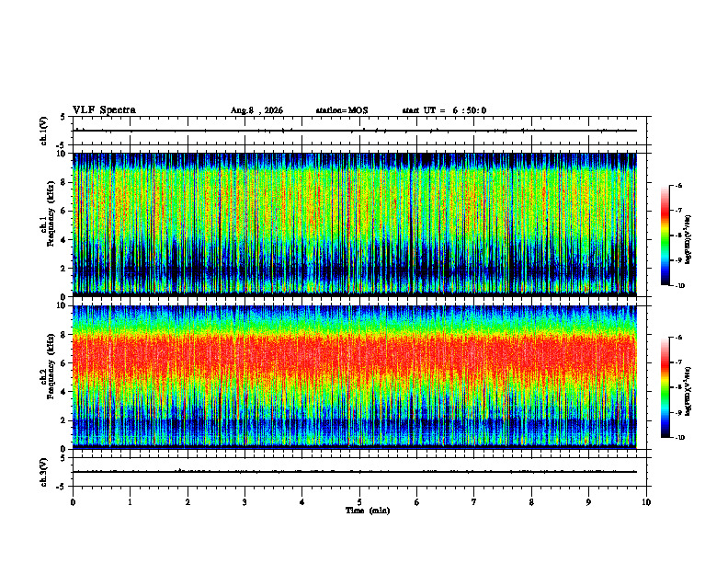Click the 'Time (min)' axis label
The width and height of the screenshot is (728, 563).
point(368,511)
